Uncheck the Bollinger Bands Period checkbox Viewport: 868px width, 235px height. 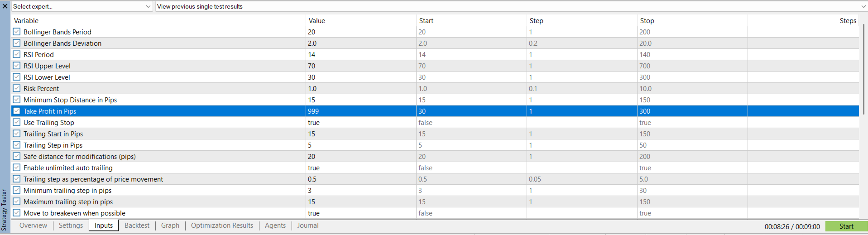tap(17, 32)
